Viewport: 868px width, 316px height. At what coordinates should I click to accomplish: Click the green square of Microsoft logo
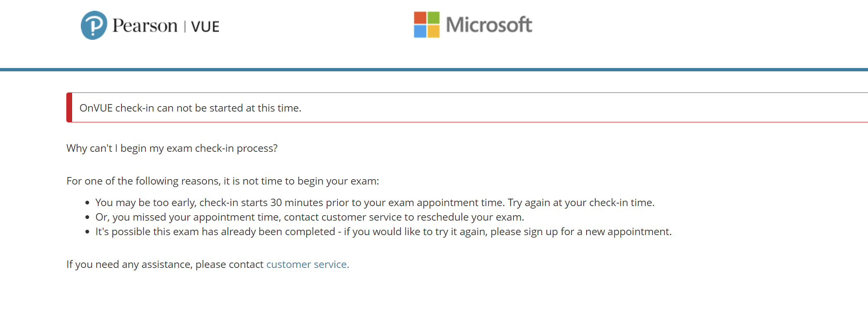pyautogui.click(x=434, y=18)
